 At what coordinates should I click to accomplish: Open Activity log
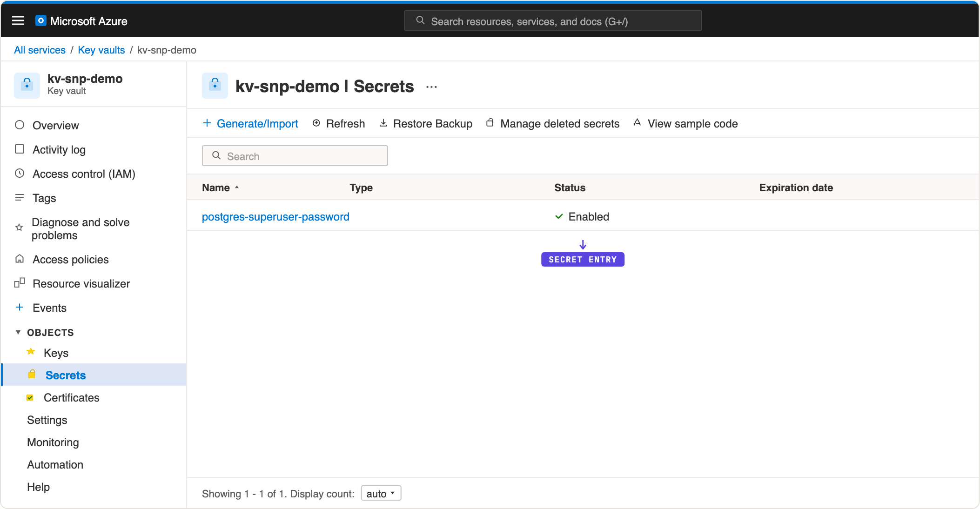[59, 149]
